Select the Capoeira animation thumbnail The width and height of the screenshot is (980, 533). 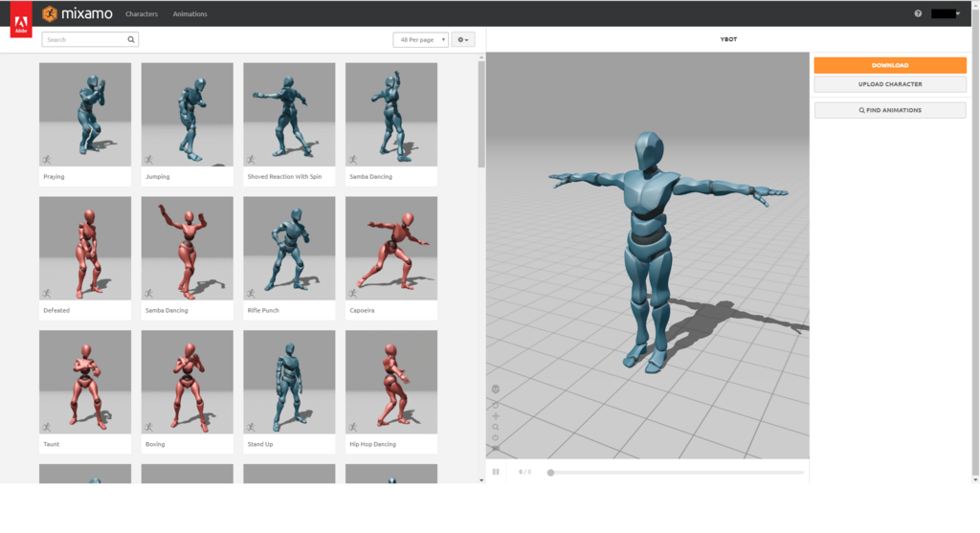[391, 248]
